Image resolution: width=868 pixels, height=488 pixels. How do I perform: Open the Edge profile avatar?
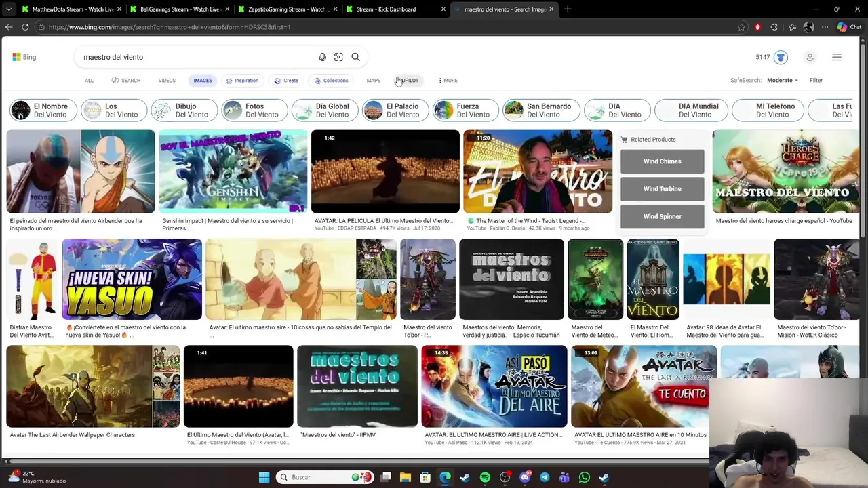808,27
